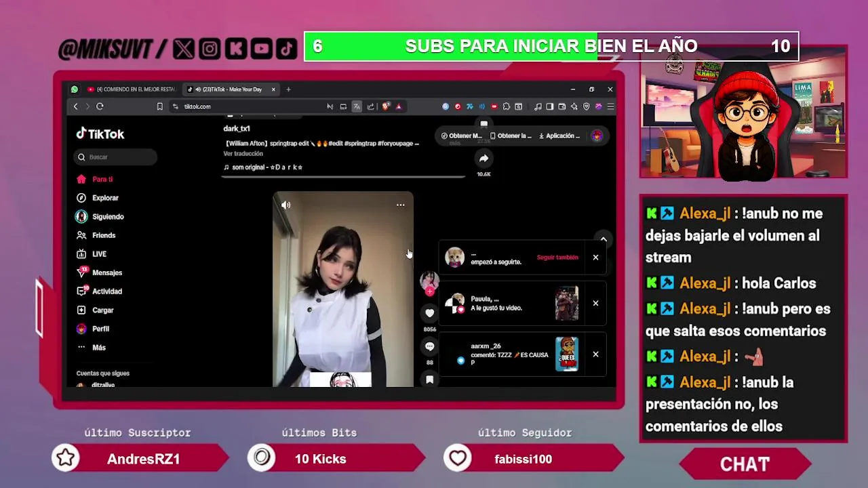This screenshot has width=868, height=488.
Task: Click Aplicación download button
Action: (x=559, y=136)
